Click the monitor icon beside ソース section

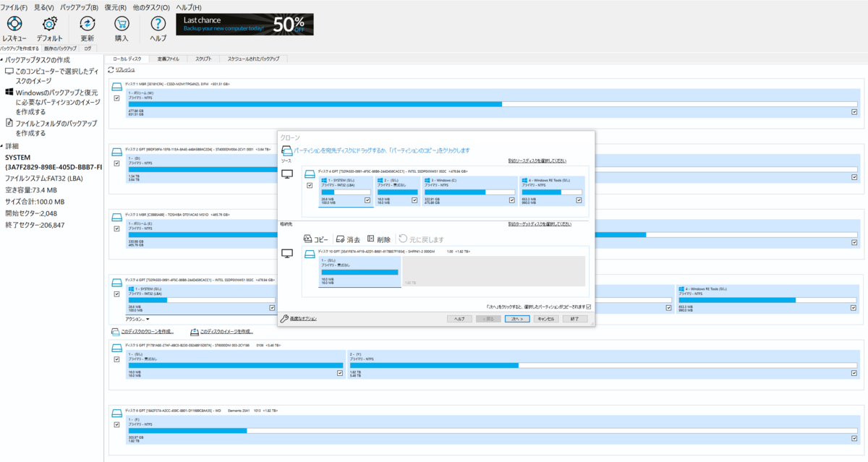pos(287,174)
